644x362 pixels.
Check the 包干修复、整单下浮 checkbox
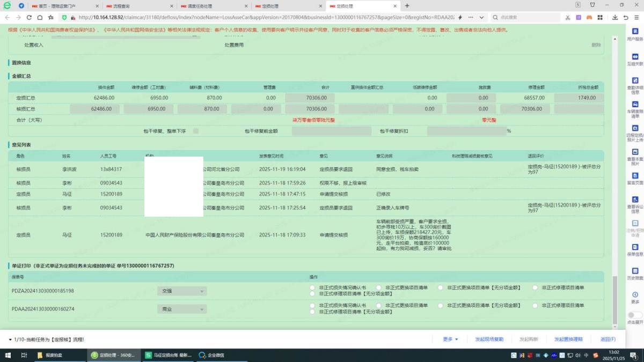(196, 131)
